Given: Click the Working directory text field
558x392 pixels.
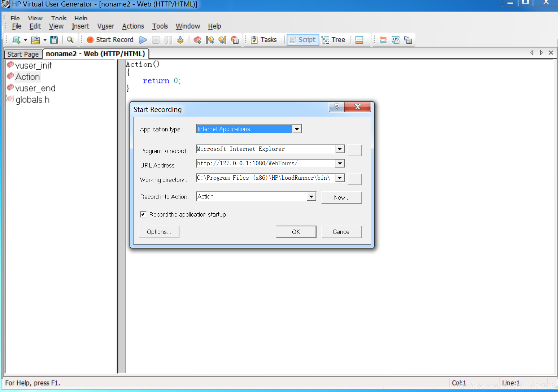Looking at the screenshot, I should coord(266,178).
